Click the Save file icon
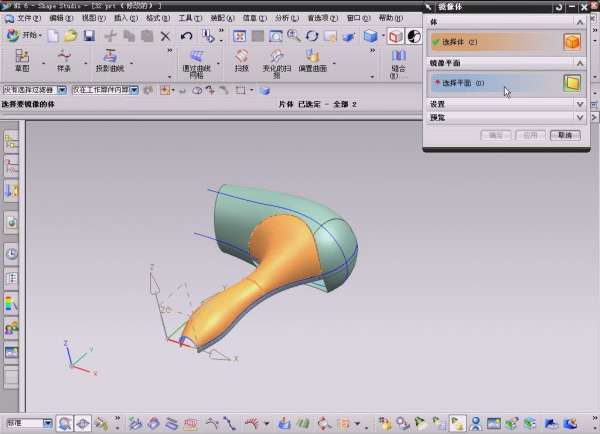 (89, 36)
